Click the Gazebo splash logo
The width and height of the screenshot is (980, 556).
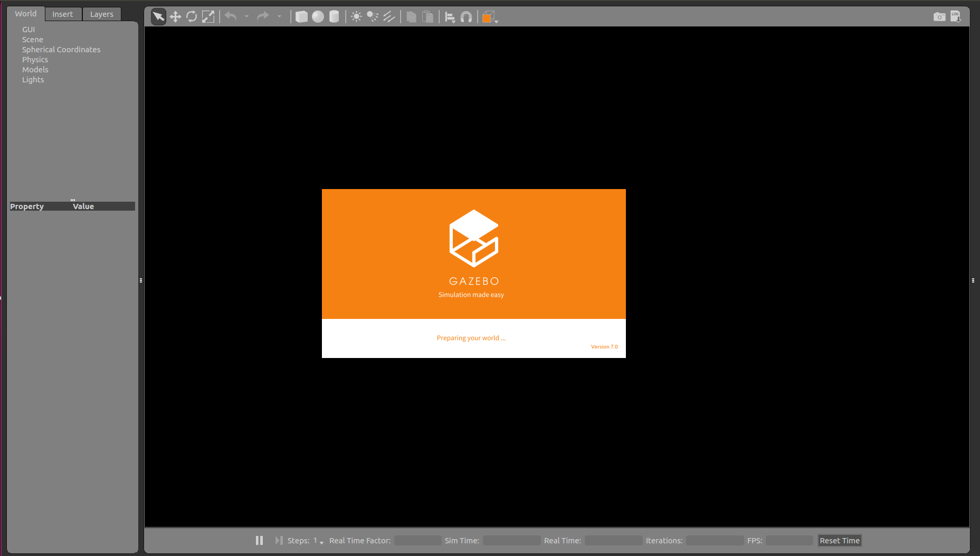coord(474,239)
